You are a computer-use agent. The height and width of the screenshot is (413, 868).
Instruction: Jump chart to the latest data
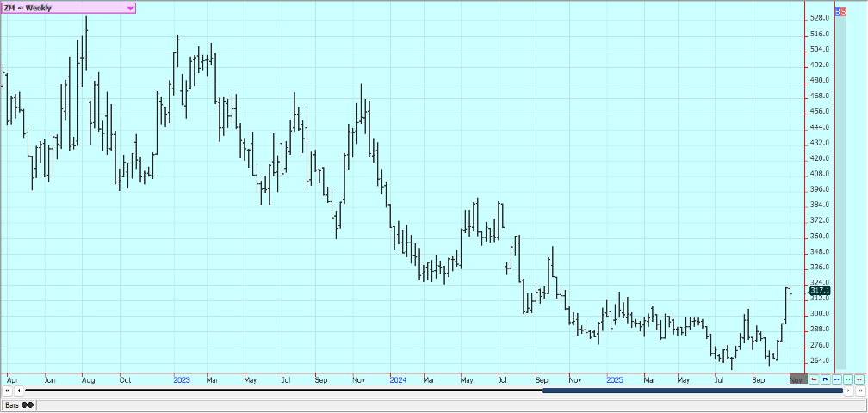tap(860, 391)
